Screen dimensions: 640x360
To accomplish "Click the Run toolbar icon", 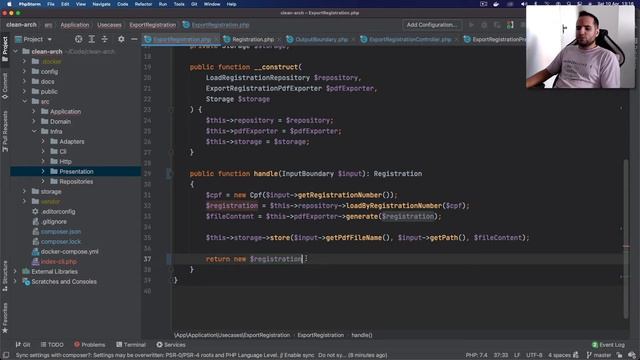I will pyautogui.click(x=471, y=25).
